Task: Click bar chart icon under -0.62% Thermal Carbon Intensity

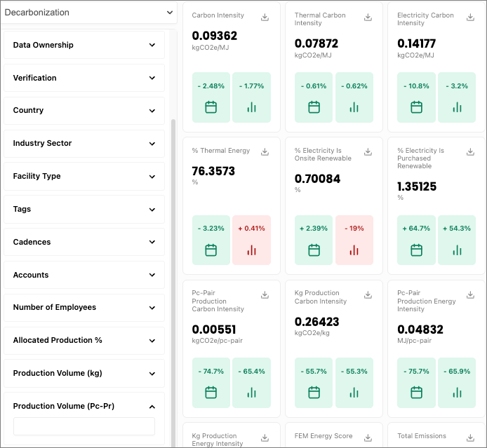Action: tap(354, 107)
